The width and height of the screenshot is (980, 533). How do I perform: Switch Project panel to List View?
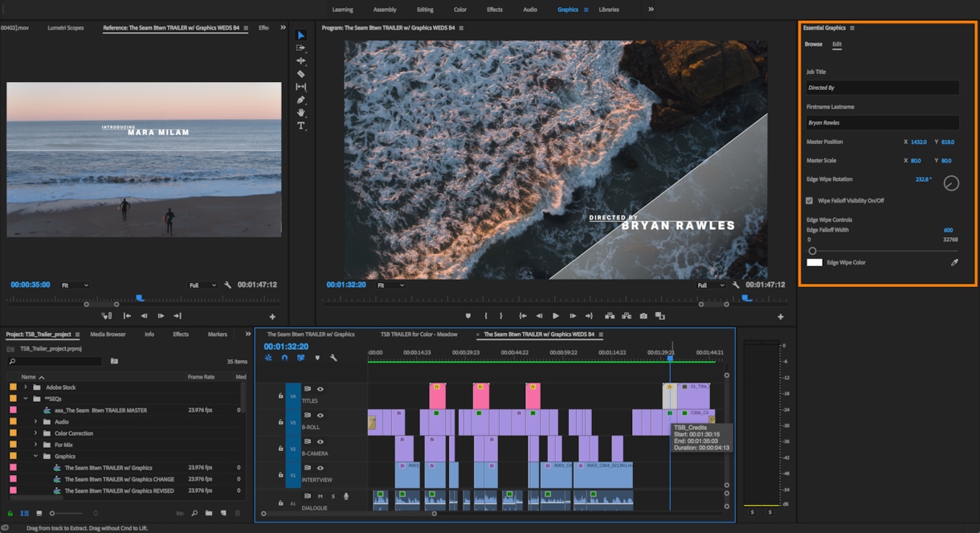coord(24,513)
